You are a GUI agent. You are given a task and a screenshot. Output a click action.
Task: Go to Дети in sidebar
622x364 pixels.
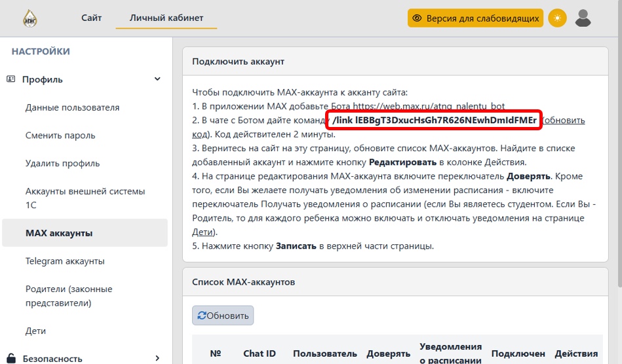(35, 331)
